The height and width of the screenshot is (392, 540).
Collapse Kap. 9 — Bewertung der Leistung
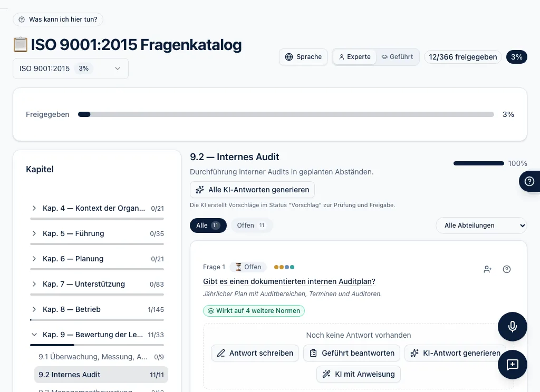(97, 335)
